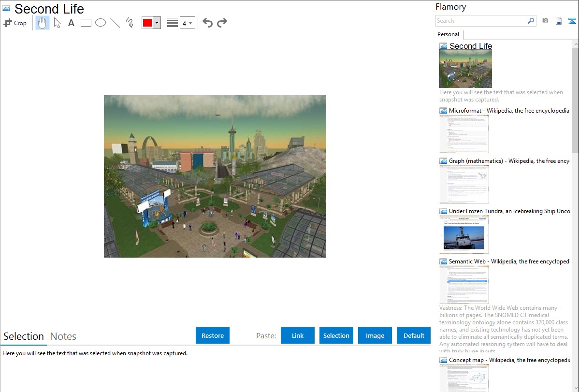Choose the arrow pointer tool
579x392 pixels.
[x=57, y=23]
